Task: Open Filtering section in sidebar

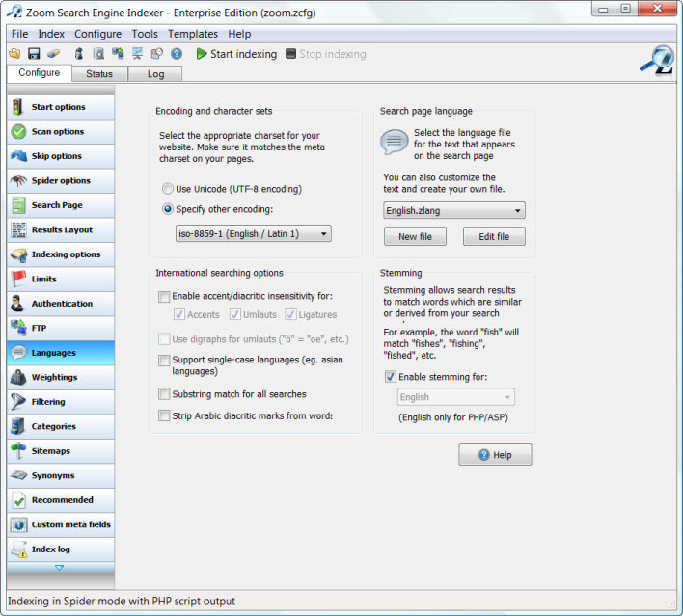Action: 61,402
